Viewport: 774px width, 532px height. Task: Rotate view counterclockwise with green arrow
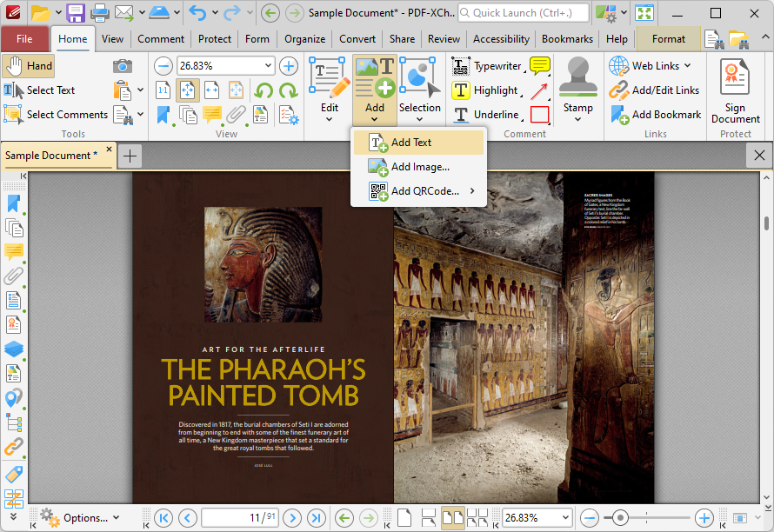pos(264,90)
